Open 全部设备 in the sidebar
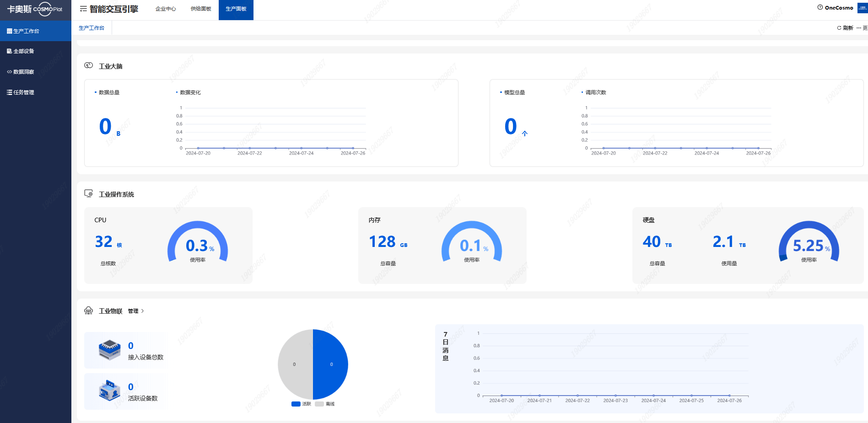The height and width of the screenshot is (423, 868). tap(24, 51)
